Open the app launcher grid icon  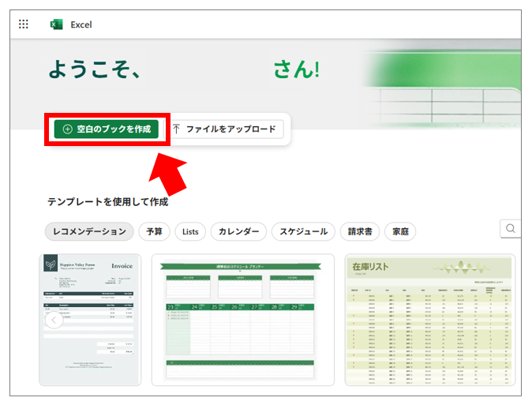pyautogui.click(x=24, y=24)
